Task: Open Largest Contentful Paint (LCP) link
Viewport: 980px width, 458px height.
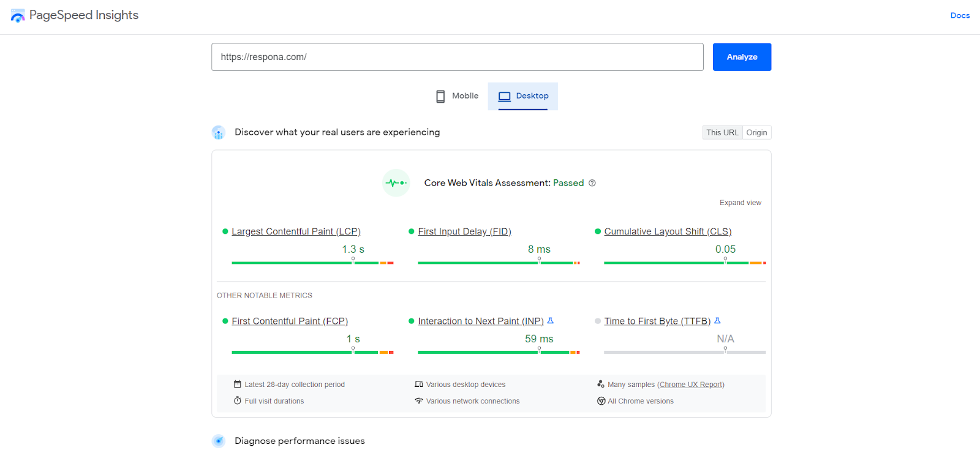Action: coord(296,231)
